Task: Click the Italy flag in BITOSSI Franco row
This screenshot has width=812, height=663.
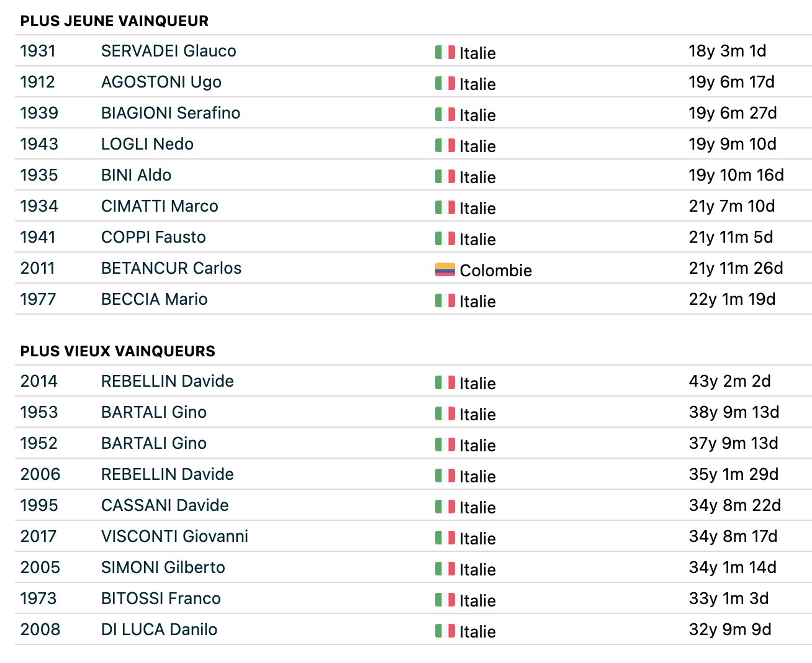Action: coord(444,600)
